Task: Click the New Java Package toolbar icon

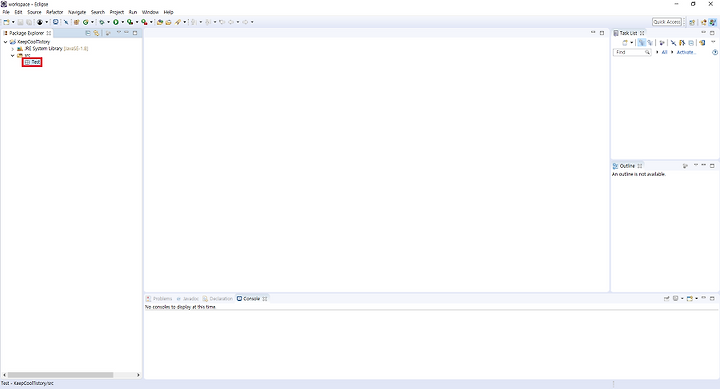Action: point(77,22)
